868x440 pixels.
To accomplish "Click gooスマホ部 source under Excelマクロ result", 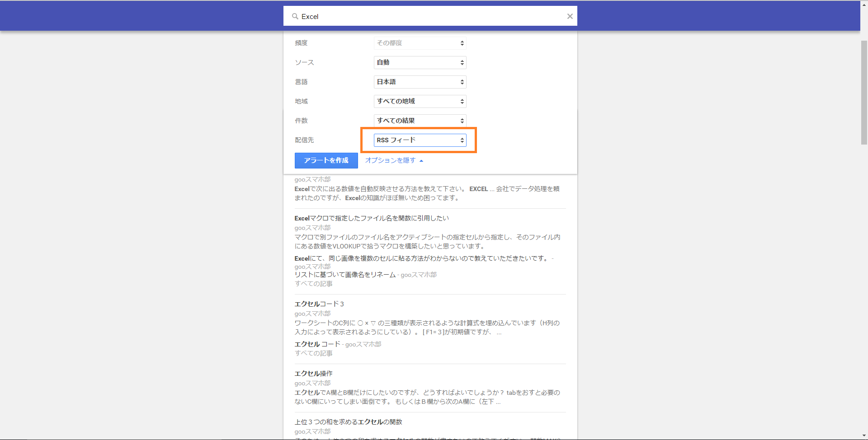I will [312, 228].
